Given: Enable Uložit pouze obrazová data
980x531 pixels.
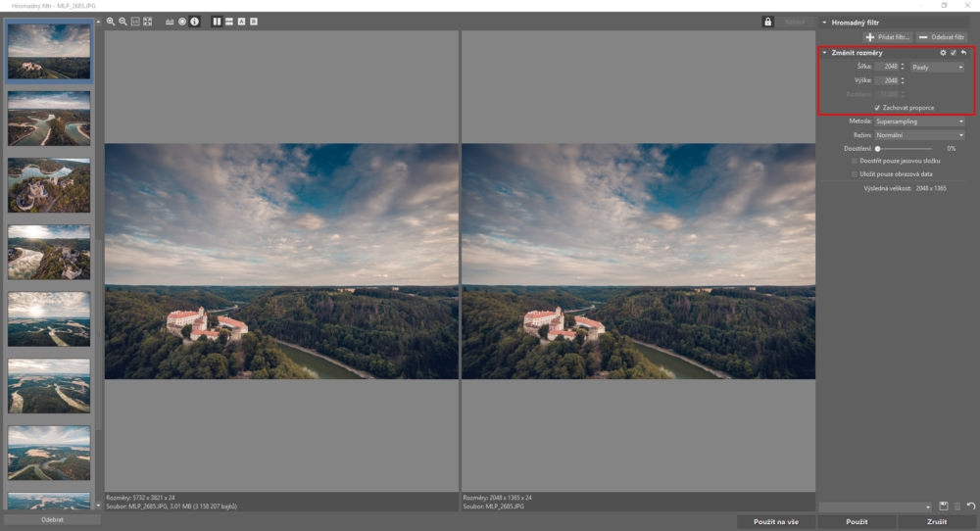Looking at the screenshot, I should (x=855, y=174).
